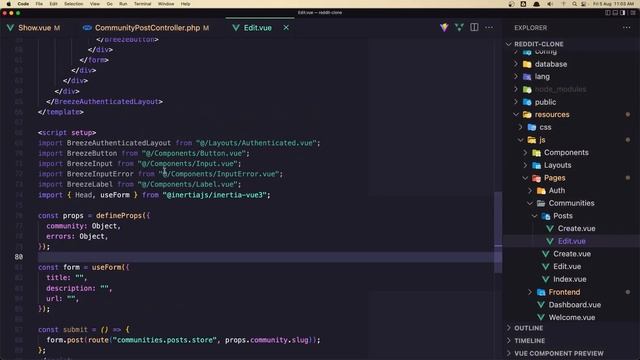Toggle Secondary Side Bar layout icon
Viewport: 640px width, 360px height.
[622, 13]
